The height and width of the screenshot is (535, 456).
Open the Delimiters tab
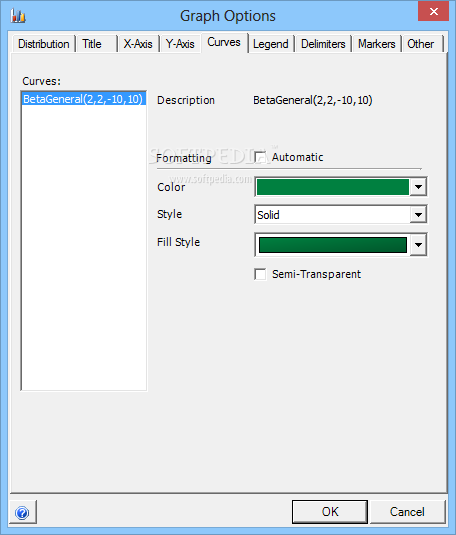click(323, 44)
